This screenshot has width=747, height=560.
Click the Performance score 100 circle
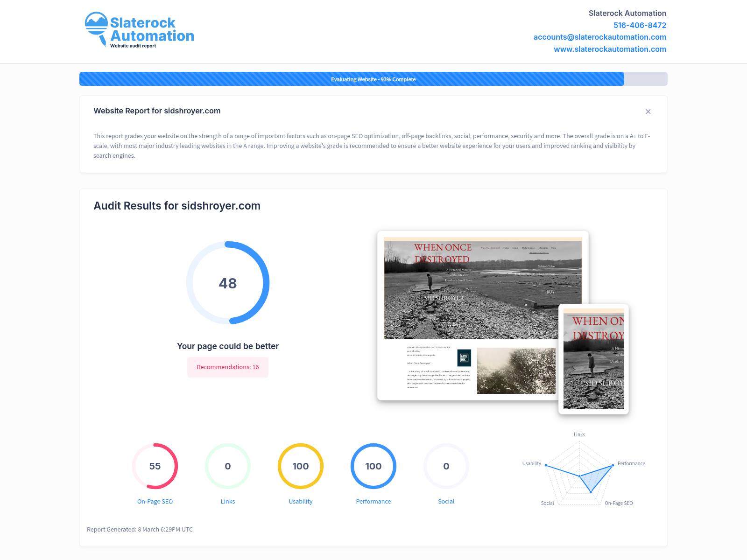pyautogui.click(x=373, y=466)
